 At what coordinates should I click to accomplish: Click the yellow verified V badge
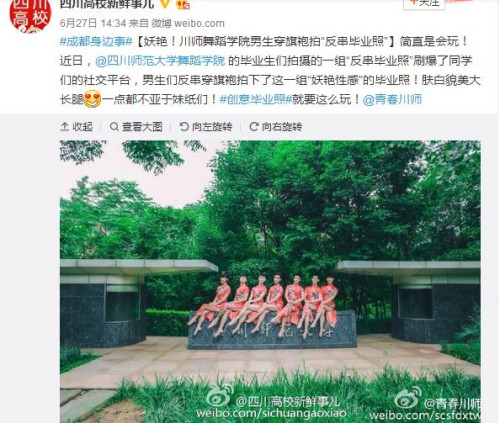165,4
